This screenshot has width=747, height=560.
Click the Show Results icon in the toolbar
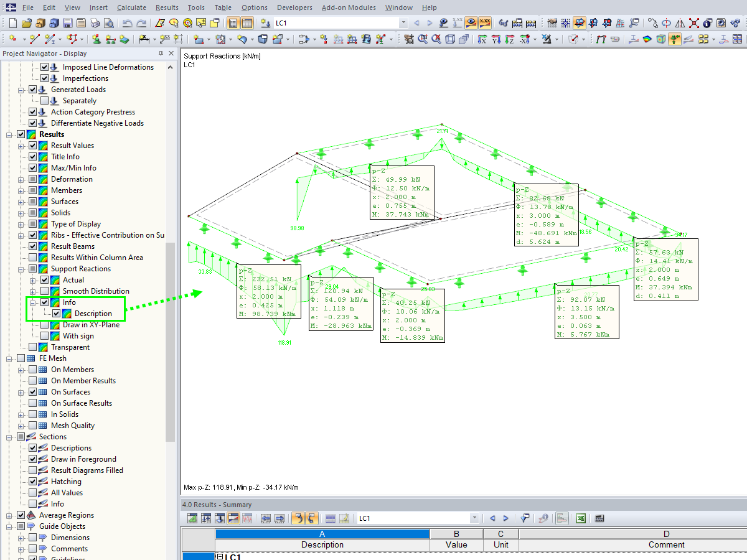click(x=471, y=23)
